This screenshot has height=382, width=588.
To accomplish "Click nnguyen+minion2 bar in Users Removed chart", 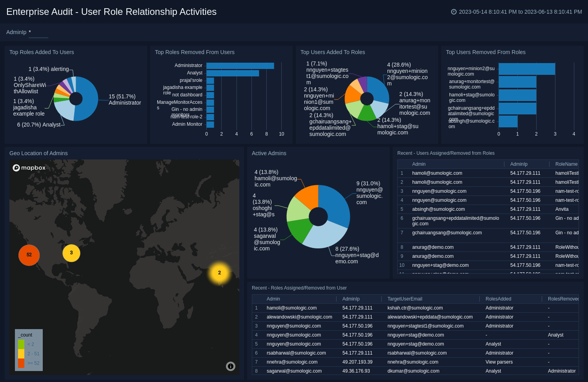I will coord(526,69).
